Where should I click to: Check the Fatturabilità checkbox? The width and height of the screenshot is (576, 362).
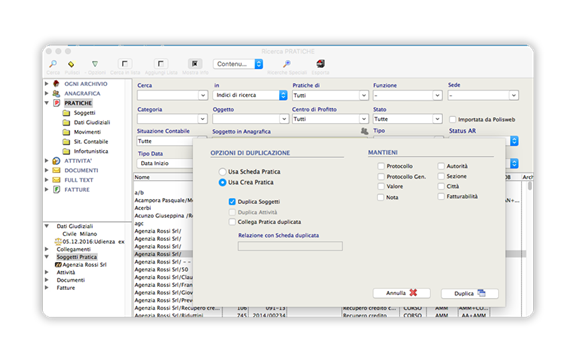[441, 196]
